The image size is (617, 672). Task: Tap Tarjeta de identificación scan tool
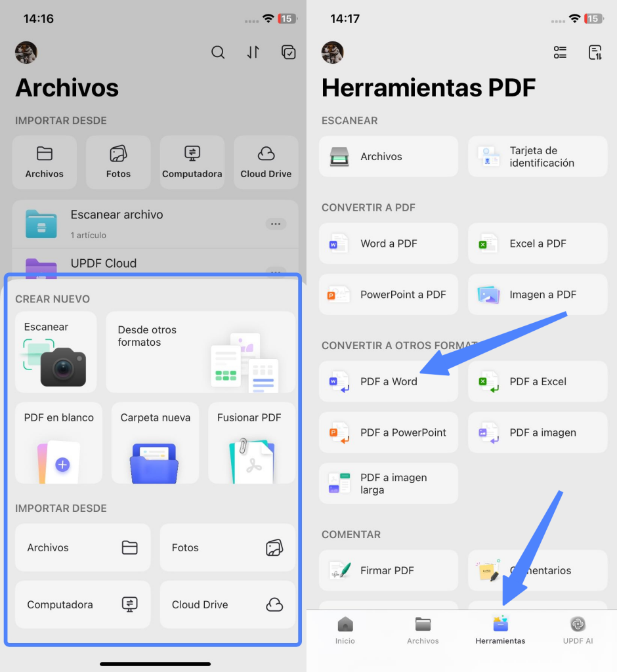[538, 156]
